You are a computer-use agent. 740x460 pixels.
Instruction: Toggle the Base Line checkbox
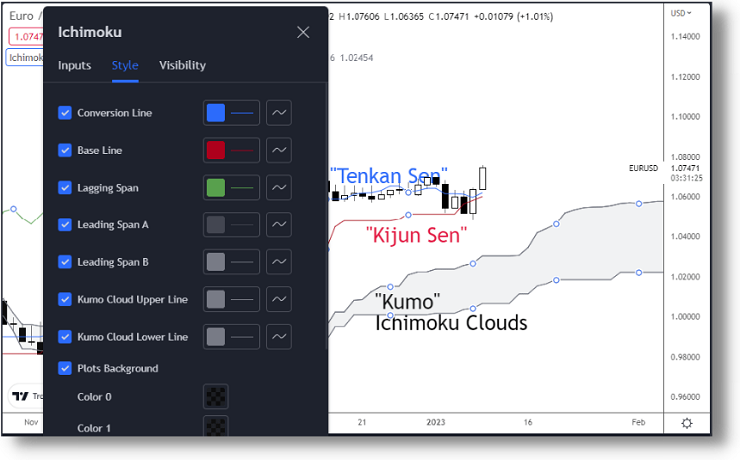click(x=65, y=150)
